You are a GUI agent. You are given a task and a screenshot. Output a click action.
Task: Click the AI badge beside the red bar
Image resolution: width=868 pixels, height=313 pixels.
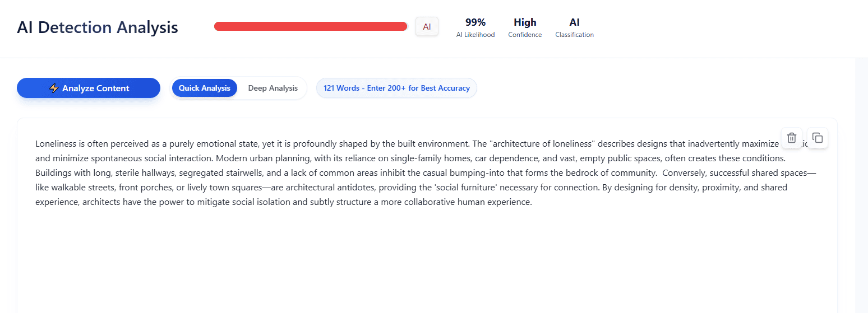tap(427, 26)
